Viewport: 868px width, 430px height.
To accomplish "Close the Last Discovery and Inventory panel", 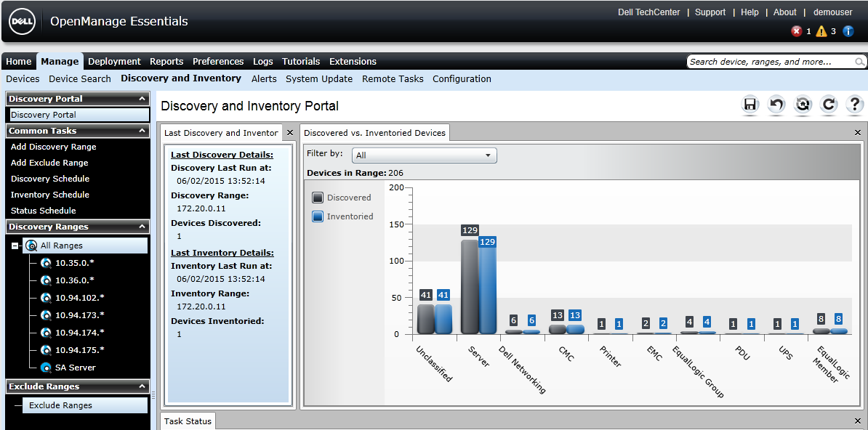I will (290, 133).
